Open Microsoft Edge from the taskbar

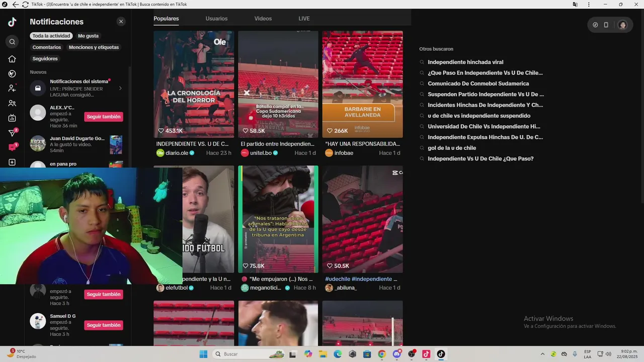[x=338, y=354]
